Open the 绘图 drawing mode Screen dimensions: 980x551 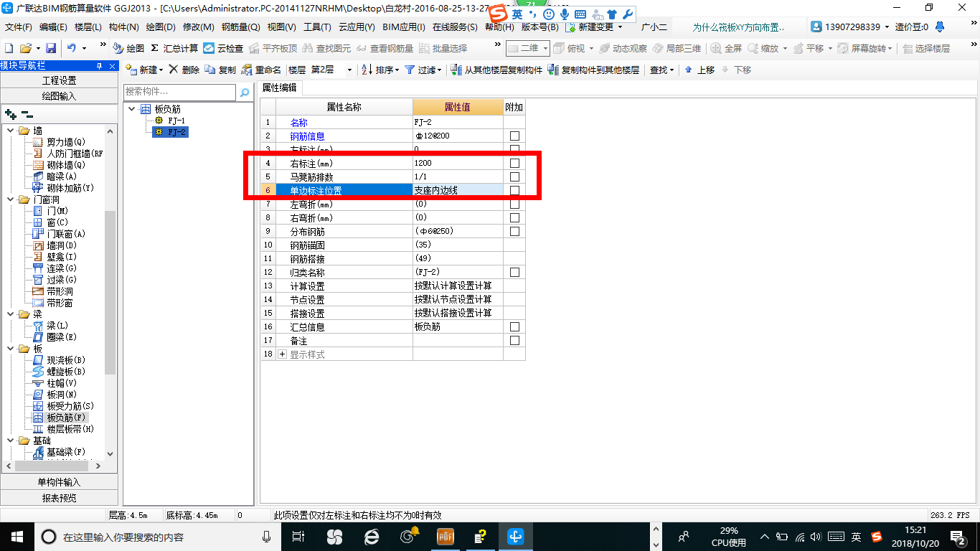[x=128, y=48]
